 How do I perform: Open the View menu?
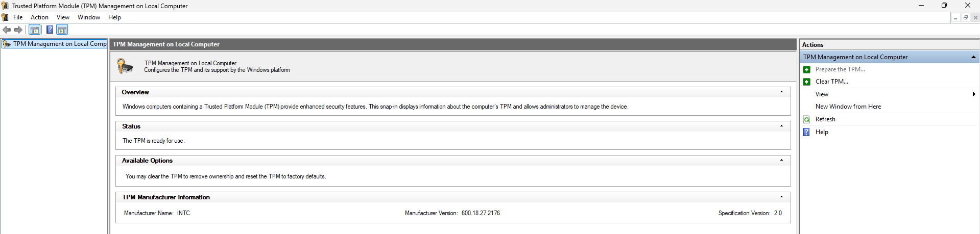63,17
